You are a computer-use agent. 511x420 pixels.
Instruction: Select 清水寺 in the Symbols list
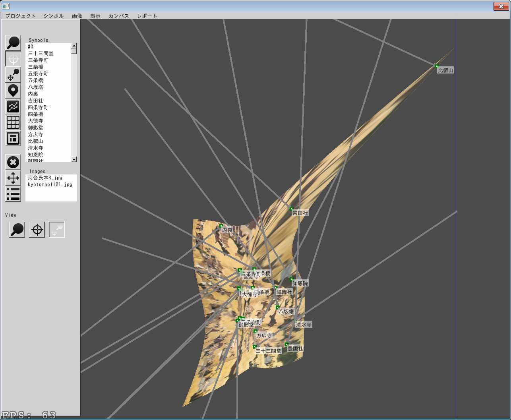(x=48, y=148)
